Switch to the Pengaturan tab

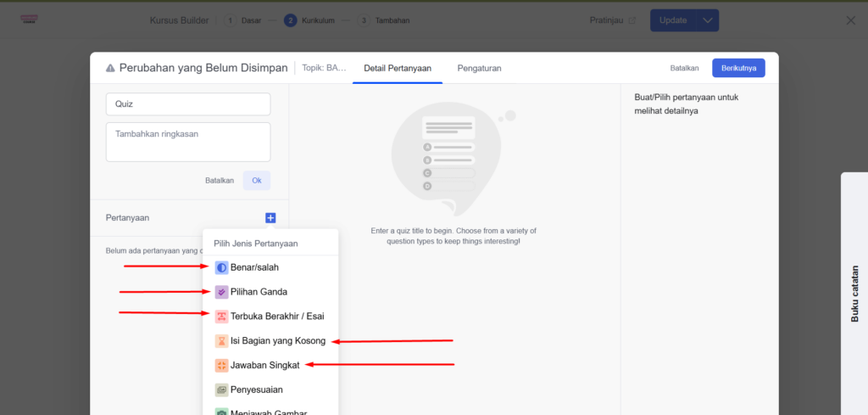click(479, 68)
